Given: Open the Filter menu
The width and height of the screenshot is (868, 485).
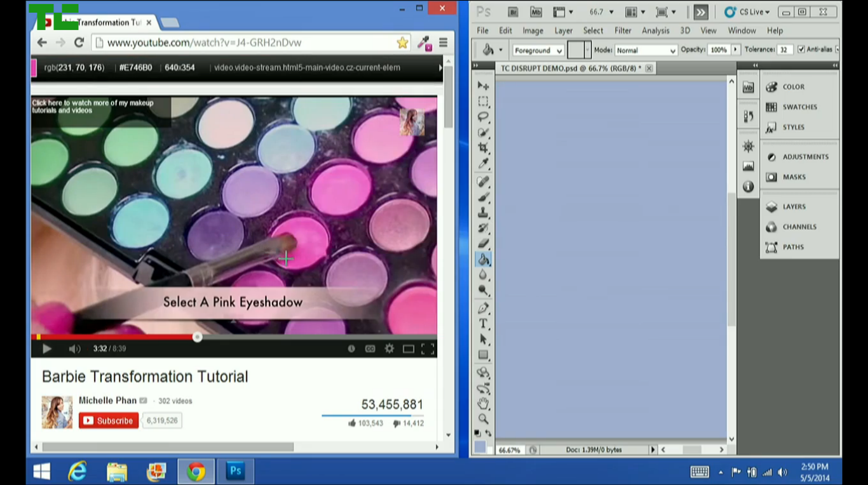Looking at the screenshot, I should point(623,30).
